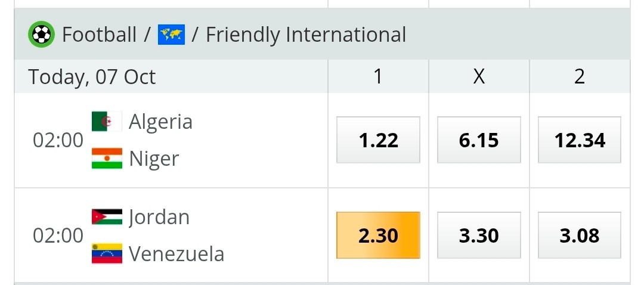Select draw odds 3.30 for Jordan-Venezuela
The height and width of the screenshot is (285, 644).
pyautogui.click(x=479, y=236)
